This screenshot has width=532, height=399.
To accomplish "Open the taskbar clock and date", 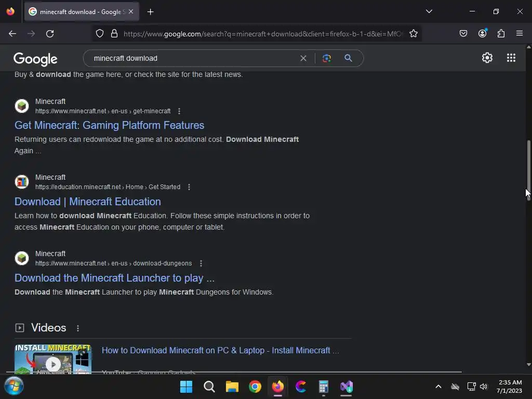I will 509,387.
